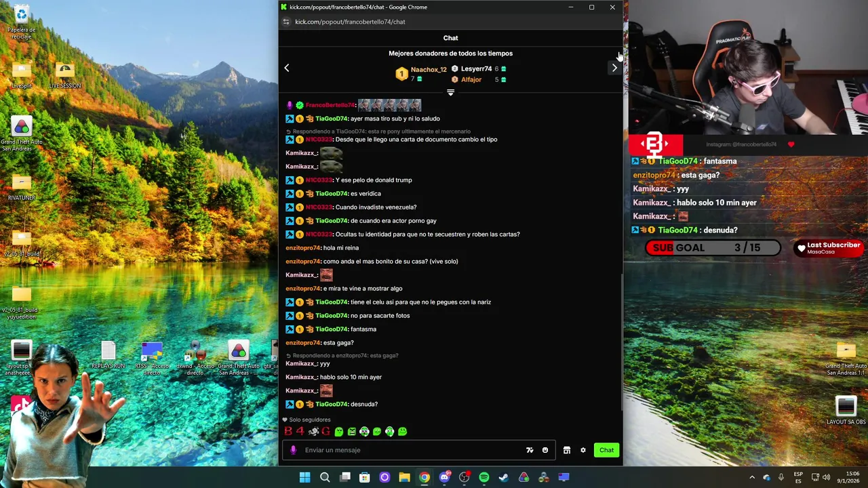Open Lesyerr74 donor profile
This screenshot has width=868, height=488.
[476, 68]
